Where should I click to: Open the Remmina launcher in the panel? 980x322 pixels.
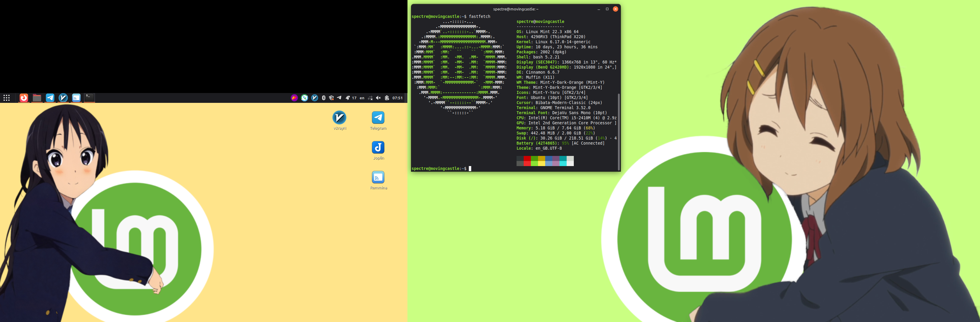coord(76,98)
